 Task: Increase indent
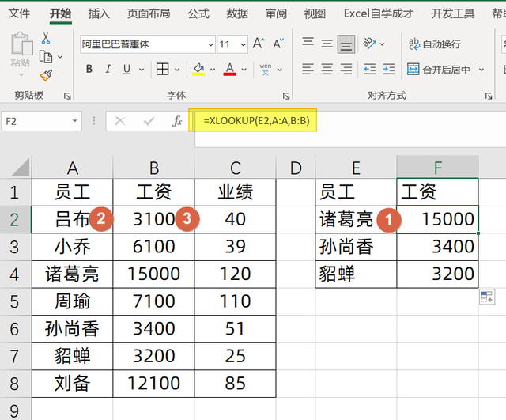tap(388, 69)
